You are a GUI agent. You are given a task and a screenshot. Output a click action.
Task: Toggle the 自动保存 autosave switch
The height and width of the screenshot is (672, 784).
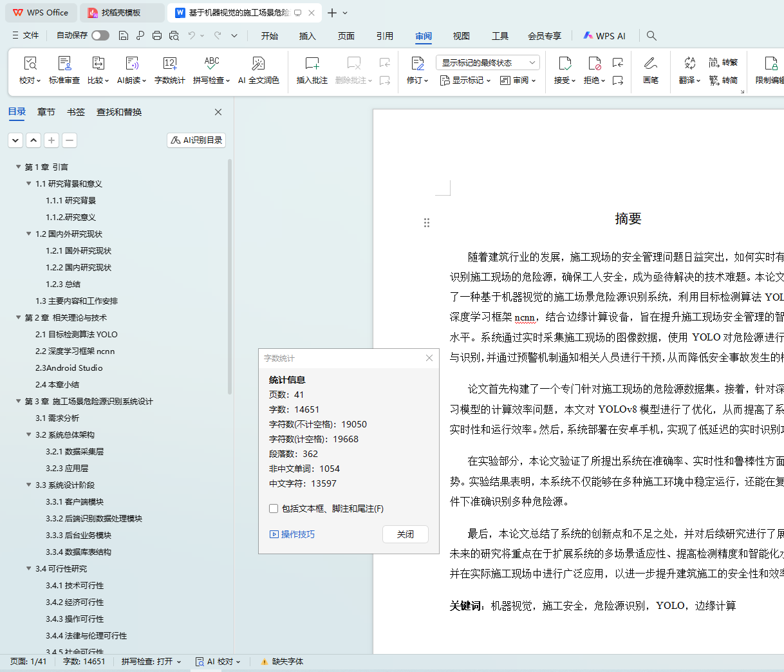[x=100, y=35]
